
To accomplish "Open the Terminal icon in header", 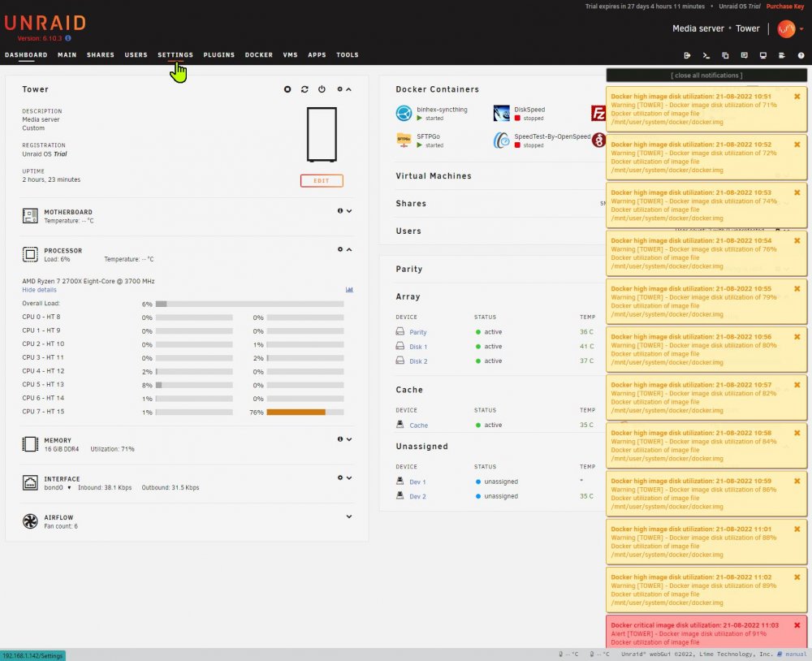I will coord(706,55).
